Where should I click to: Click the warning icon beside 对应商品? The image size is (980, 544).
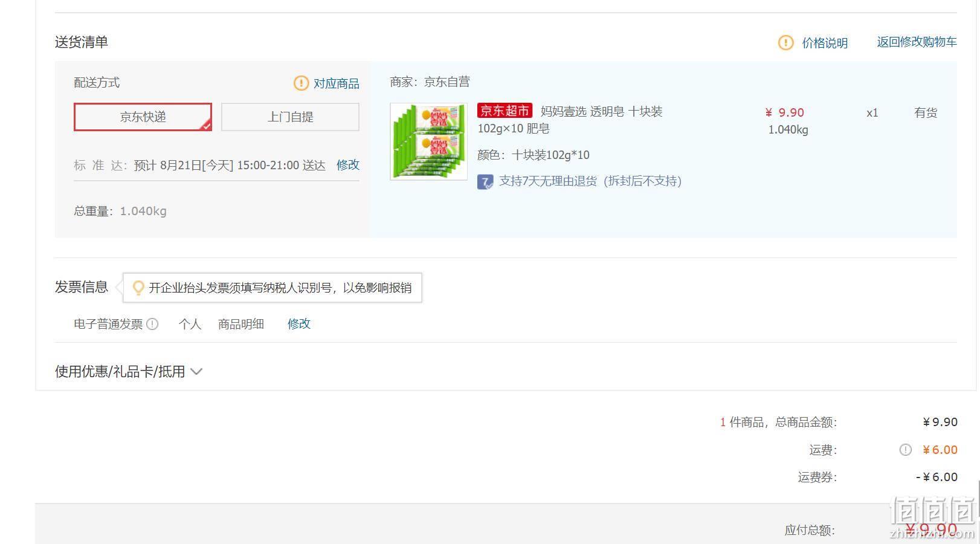coord(301,83)
